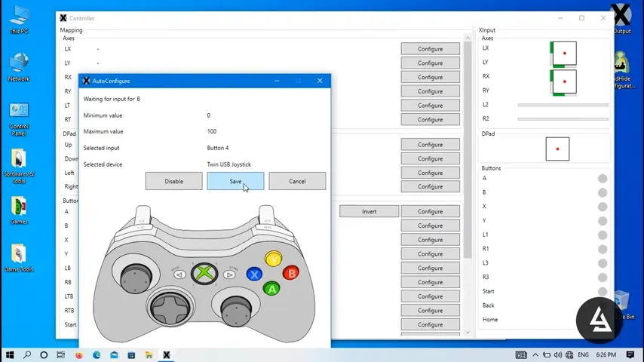This screenshot has height=362, width=644.
Task: Open network globe tray icon
Action: pyautogui.click(x=569, y=354)
